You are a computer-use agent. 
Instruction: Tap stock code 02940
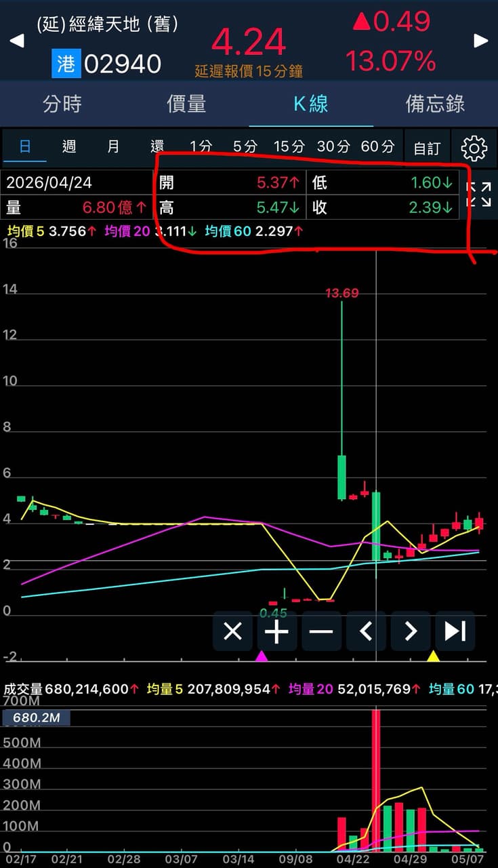123,64
